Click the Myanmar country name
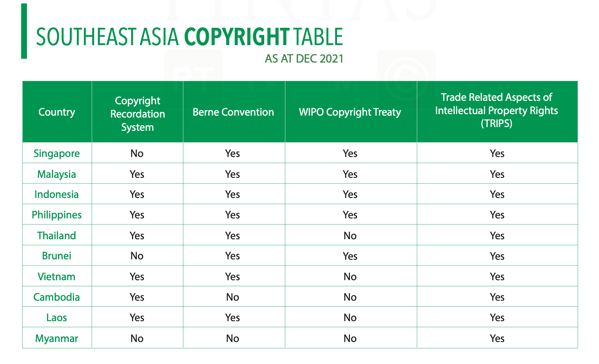The image size is (599, 364). 57,338
